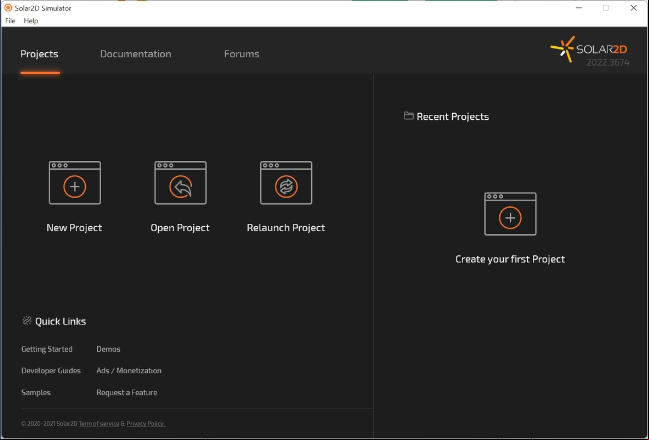Open the Term of service link
This screenshot has height=440, width=649.
pos(99,423)
